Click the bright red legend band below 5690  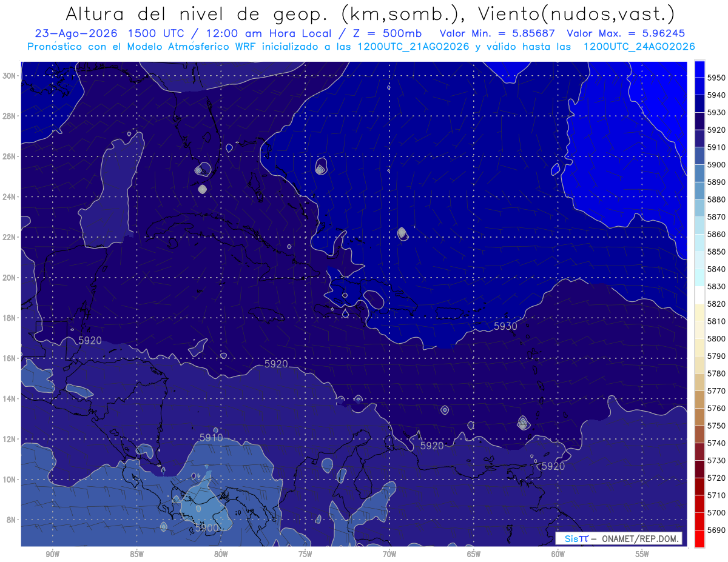[x=699, y=538]
